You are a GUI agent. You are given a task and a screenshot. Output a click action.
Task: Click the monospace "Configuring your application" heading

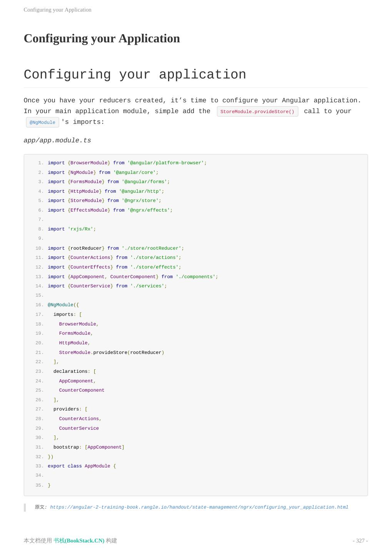[135, 75]
